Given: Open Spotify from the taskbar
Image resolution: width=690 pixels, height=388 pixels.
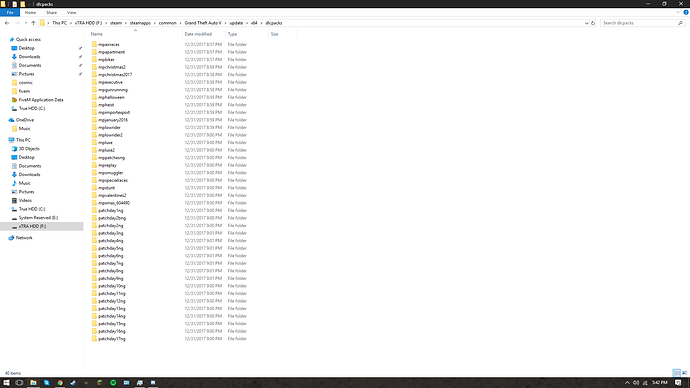Looking at the screenshot, I should pos(113,383).
